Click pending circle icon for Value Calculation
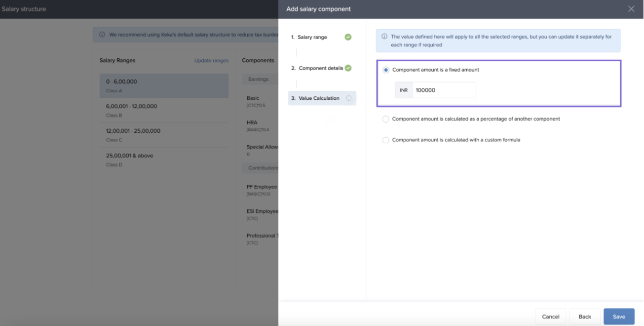The height and width of the screenshot is (326, 644). pos(348,98)
